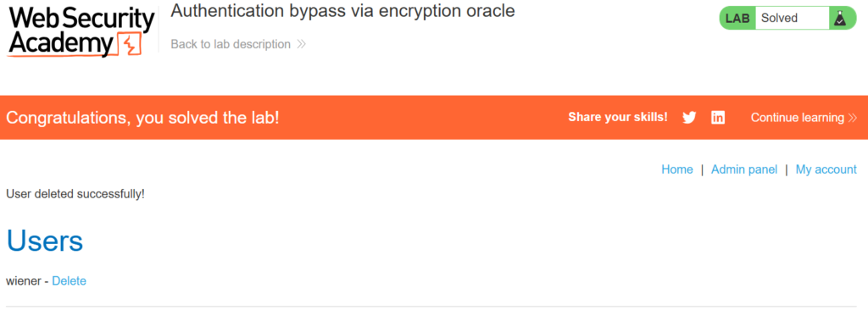Share on Twitter via bird icon
The image size is (868, 322).
[689, 117]
